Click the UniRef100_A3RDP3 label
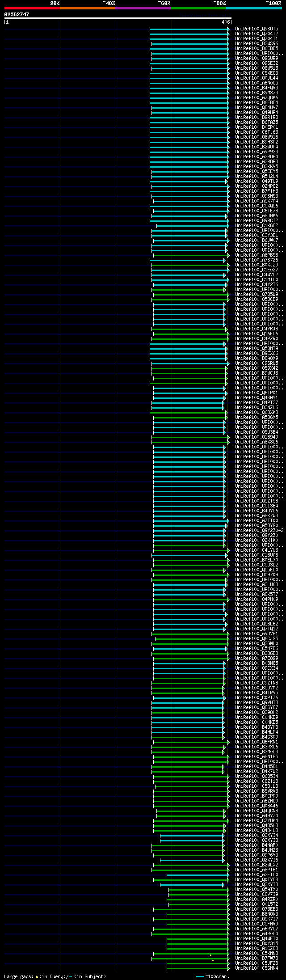286x980 pixels. (257, 162)
